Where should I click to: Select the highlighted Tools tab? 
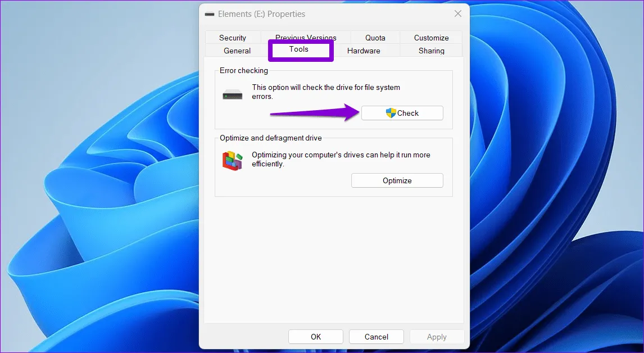(x=299, y=49)
